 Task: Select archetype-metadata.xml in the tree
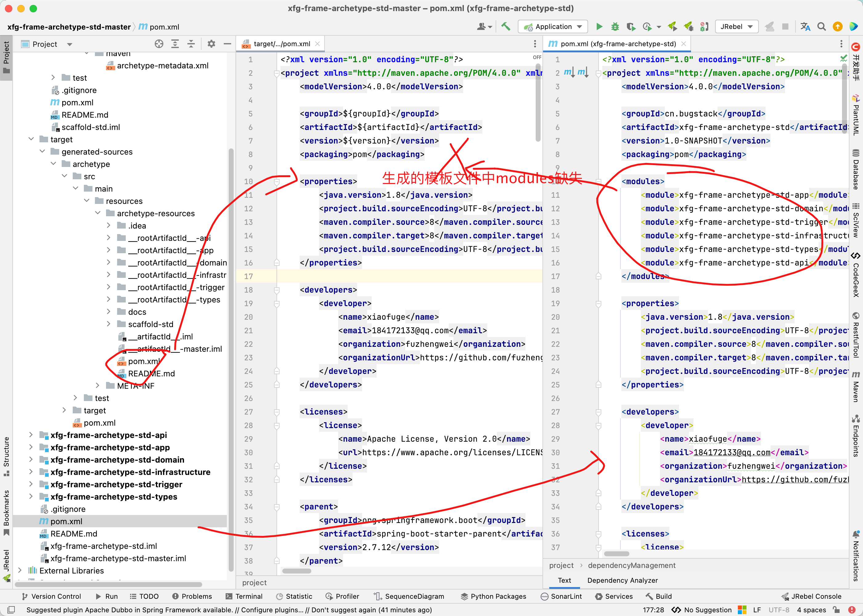click(157, 66)
